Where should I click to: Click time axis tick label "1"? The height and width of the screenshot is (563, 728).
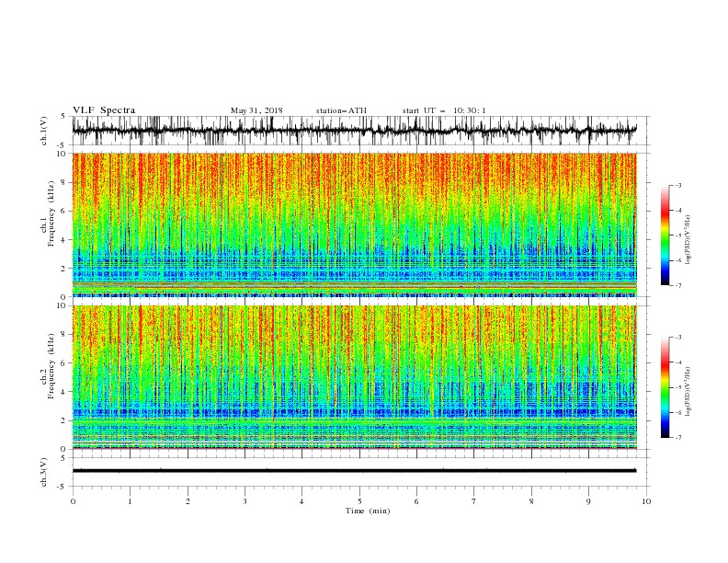pos(130,501)
